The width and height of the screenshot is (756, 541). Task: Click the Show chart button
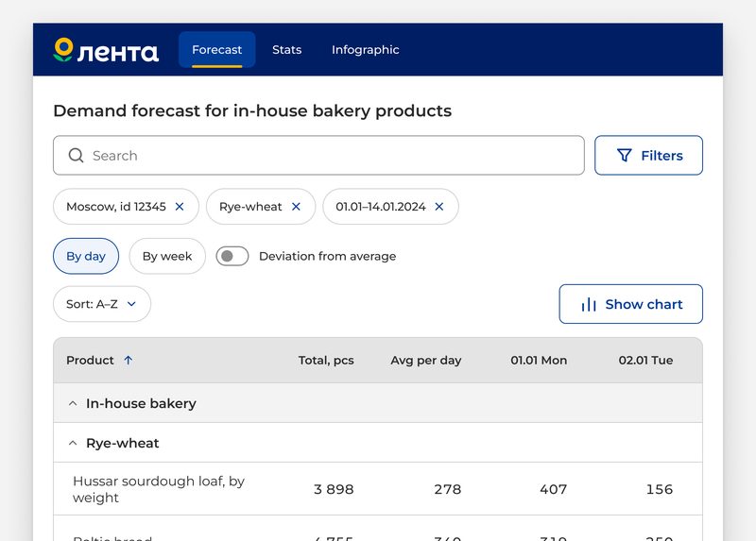(630, 304)
